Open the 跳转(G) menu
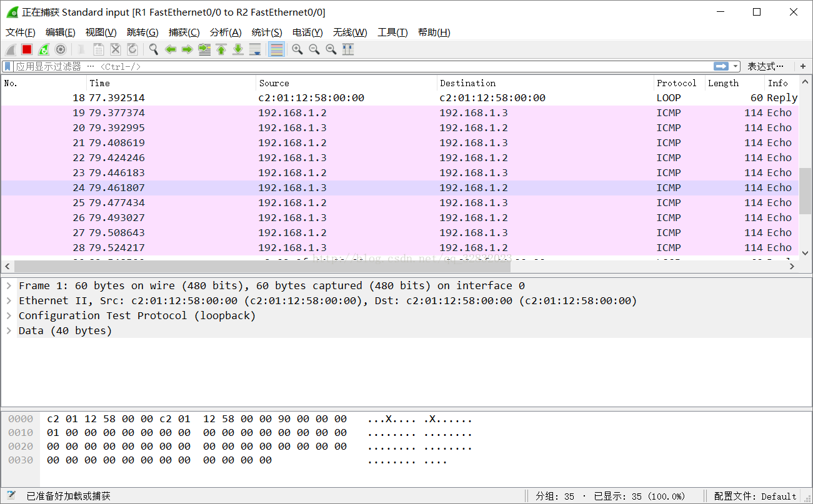 142,32
